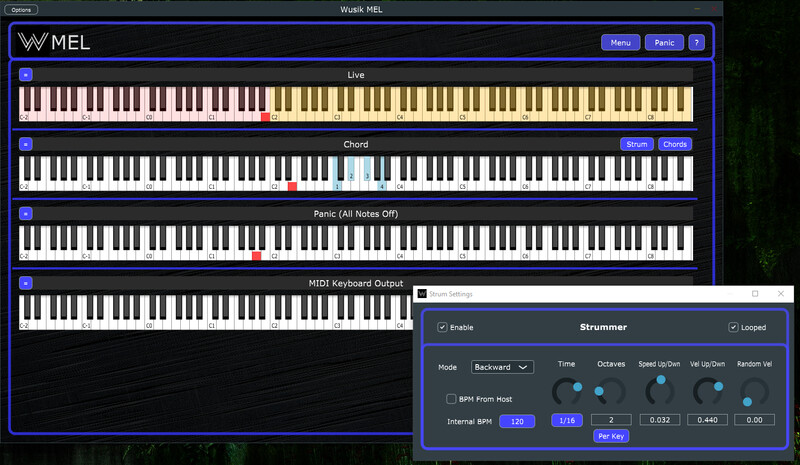800x465 pixels.
Task: Click the Random Vel knob
Action: [x=755, y=392]
